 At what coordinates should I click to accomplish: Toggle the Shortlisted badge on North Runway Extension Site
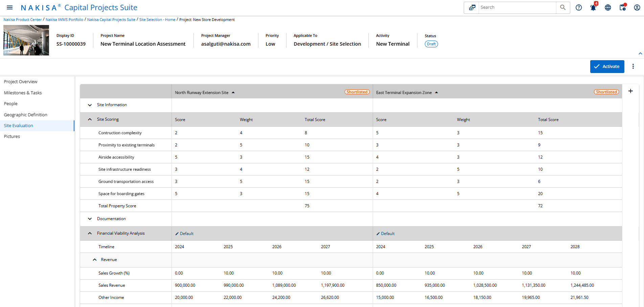pyautogui.click(x=357, y=92)
